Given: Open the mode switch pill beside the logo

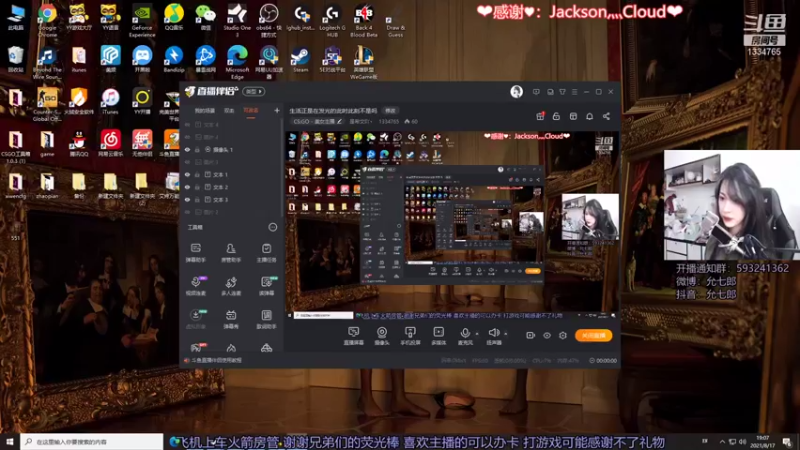Looking at the screenshot, I should pos(253,91).
